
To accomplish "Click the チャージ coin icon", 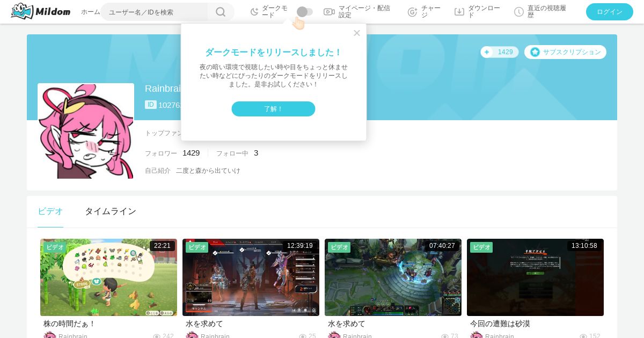I will point(412,12).
